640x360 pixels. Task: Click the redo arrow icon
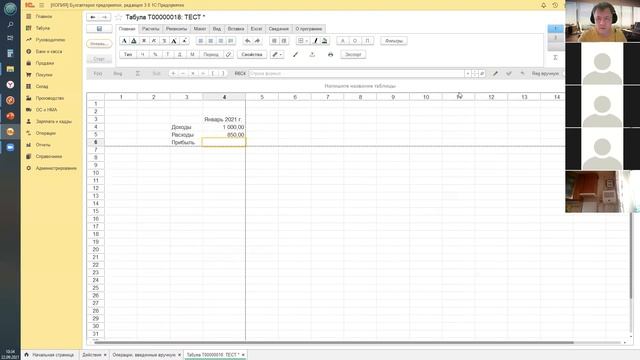tap(257, 41)
